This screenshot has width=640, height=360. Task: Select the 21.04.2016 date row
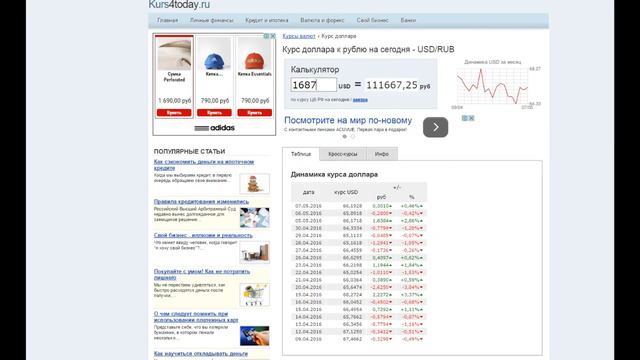pos(359,280)
